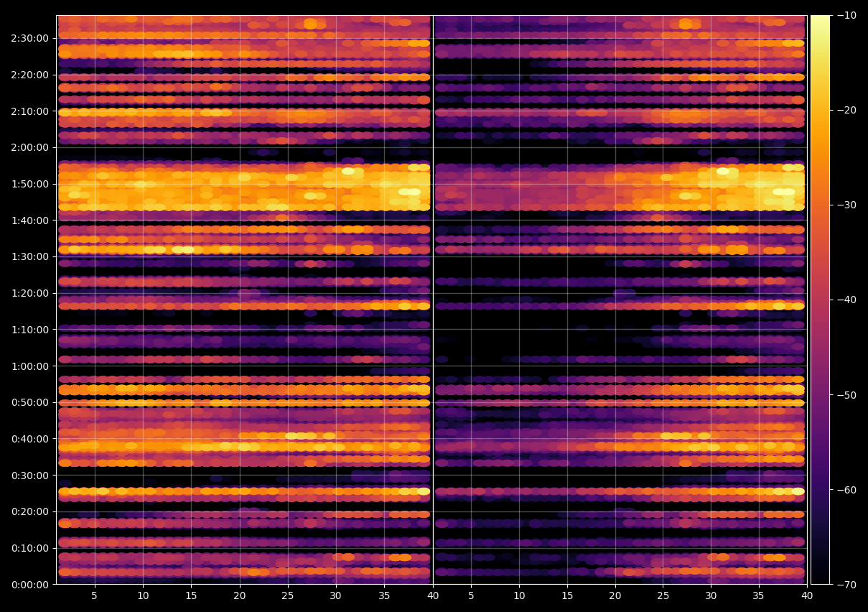Pick the 1:00:00 tick label
The height and width of the screenshot is (612, 868).
(30, 366)
